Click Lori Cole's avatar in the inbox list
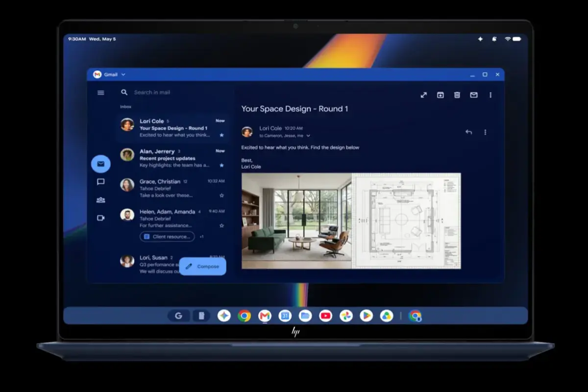588x392 pixels. tap(127, 124)
